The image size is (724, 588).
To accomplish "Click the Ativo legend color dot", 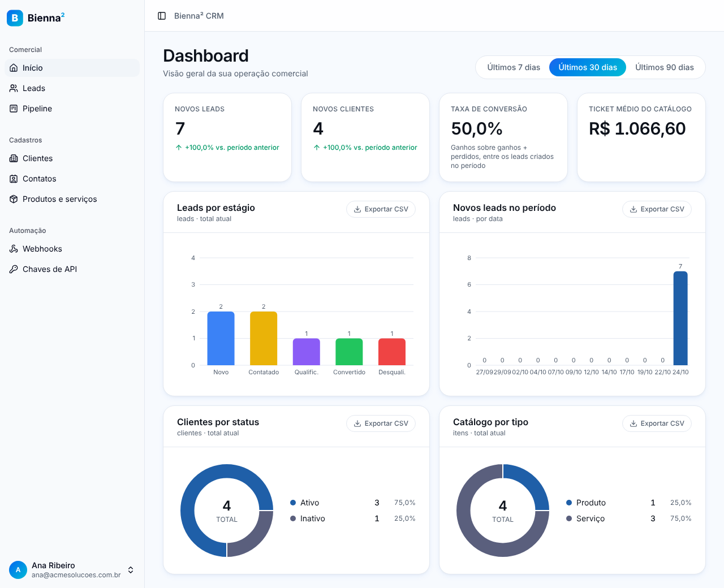I will pos(293,503).
